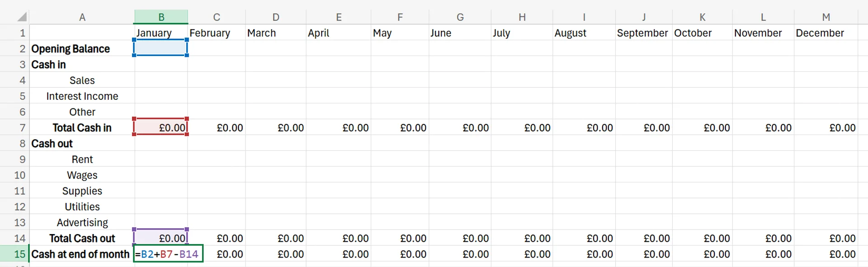Click row 7 header number
This screenshot has width=868, height=267.
21,127
